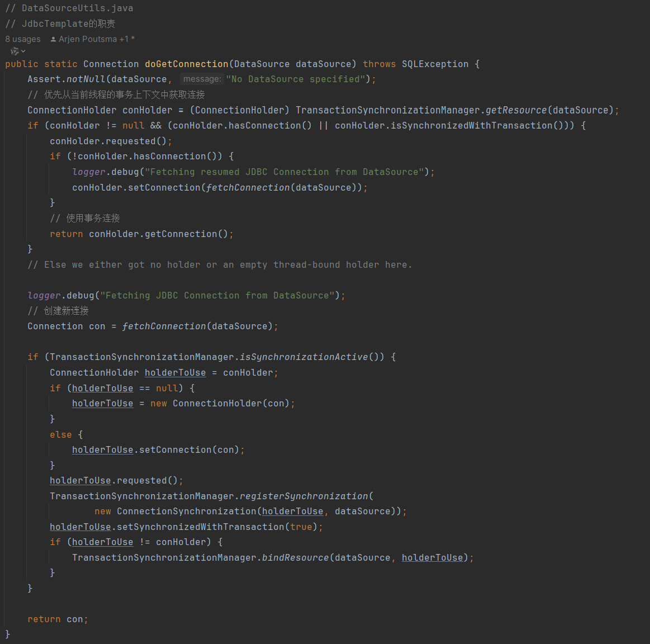Click setSynchronizedWithTransaction(true) call
The height and width of the screenshot is (644, 650).
click(217, 527)
